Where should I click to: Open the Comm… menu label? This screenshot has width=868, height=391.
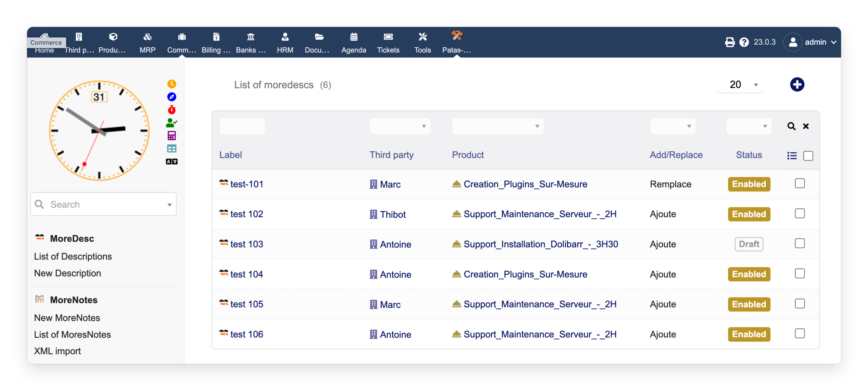coord(182,50)
